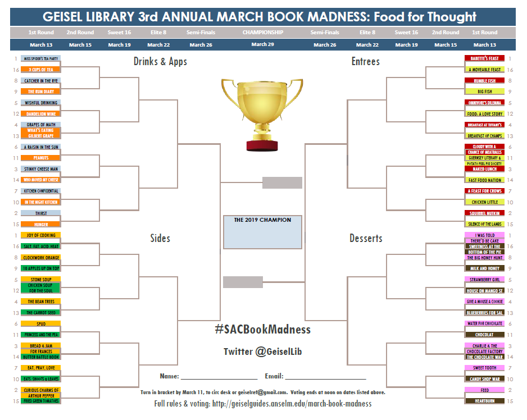
Task: Pick the Naked Lunch entry
Action: [x=484, y=169]
